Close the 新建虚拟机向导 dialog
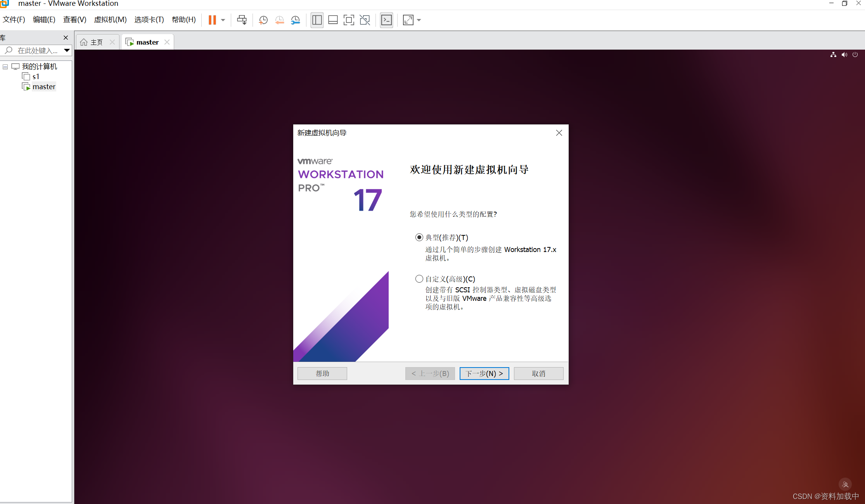The width and height of the screenshot is (865, 504). pos(559,133)
